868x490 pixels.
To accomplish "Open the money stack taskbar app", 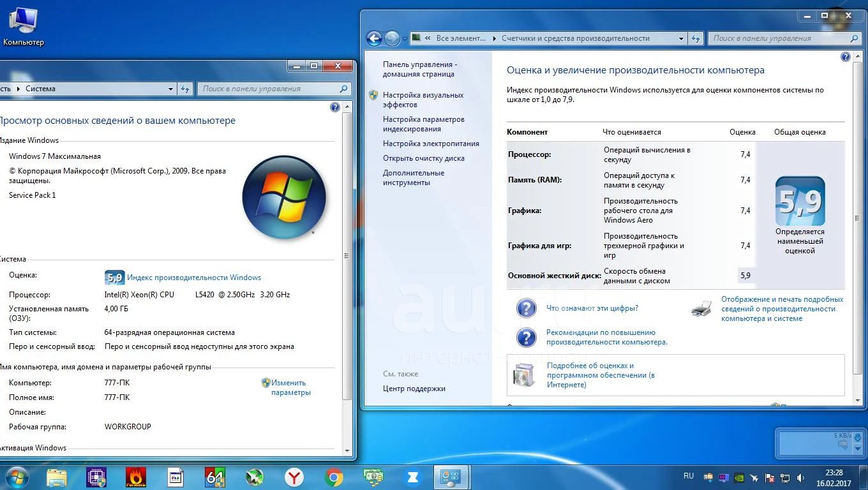I will (373, 477).
